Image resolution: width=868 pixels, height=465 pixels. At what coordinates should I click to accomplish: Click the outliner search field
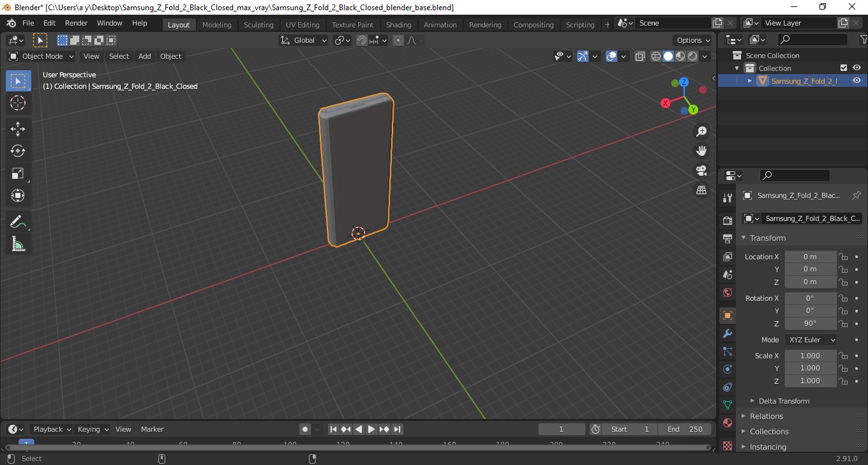click(x=812, y=40)
